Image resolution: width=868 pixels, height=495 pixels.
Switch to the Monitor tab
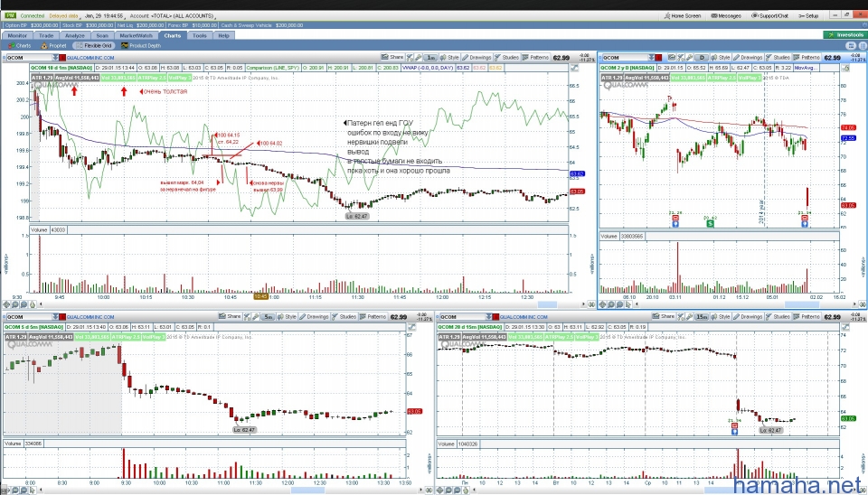(17, 35)
